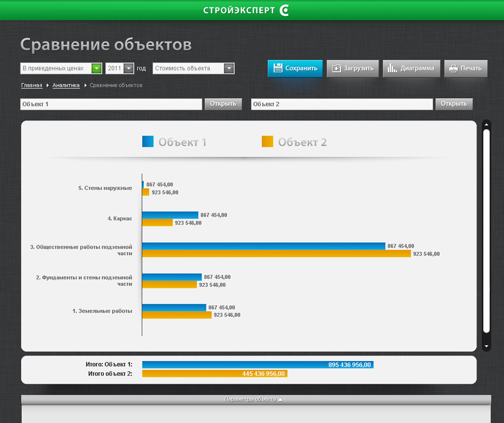Click the floppy disk icon on Сохранить
504x423 pixels.
(x=277, y=68)
